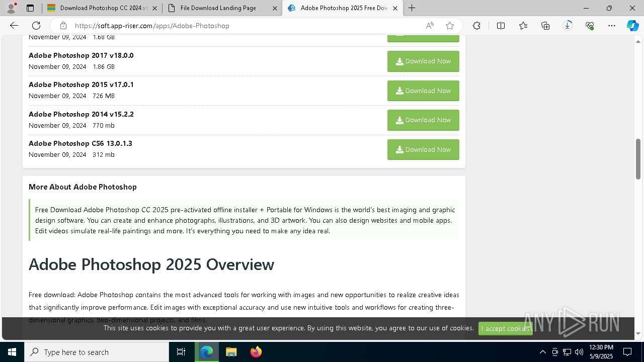Click the 1.86 GB file size text
The image size is (644, 362).
104,66
